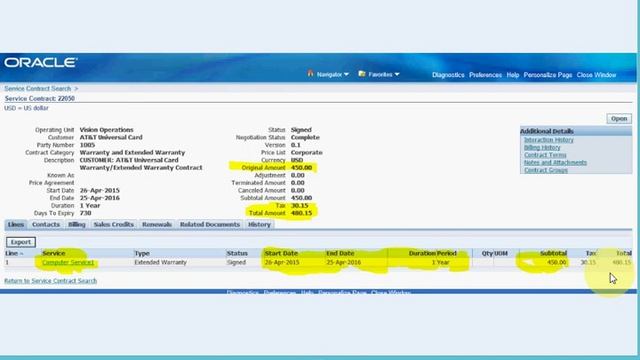Click the customer name AT&T Universal Card
The image size is (640, 360).
111,138
